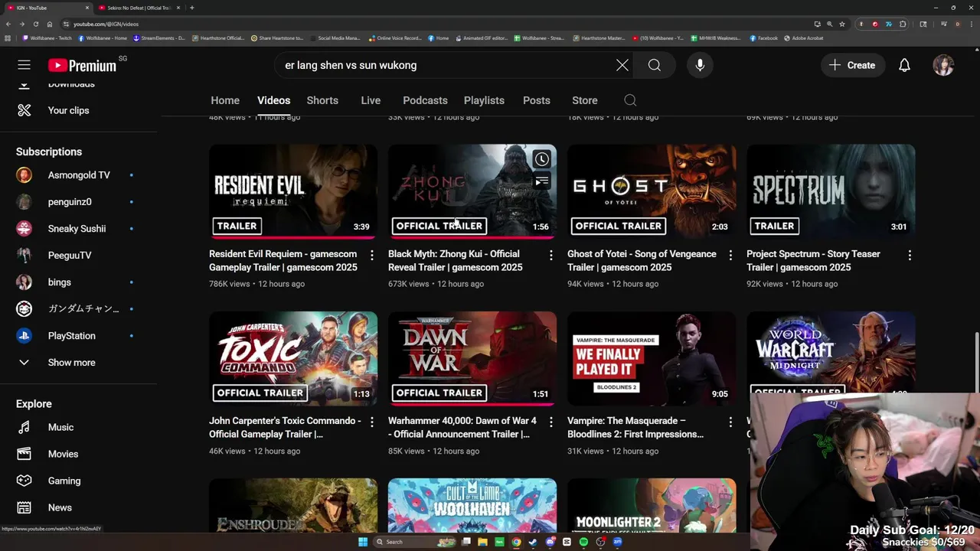
Task: Open Facebook bookmark in bookmarks bar
Action: [x=763, y=37]
